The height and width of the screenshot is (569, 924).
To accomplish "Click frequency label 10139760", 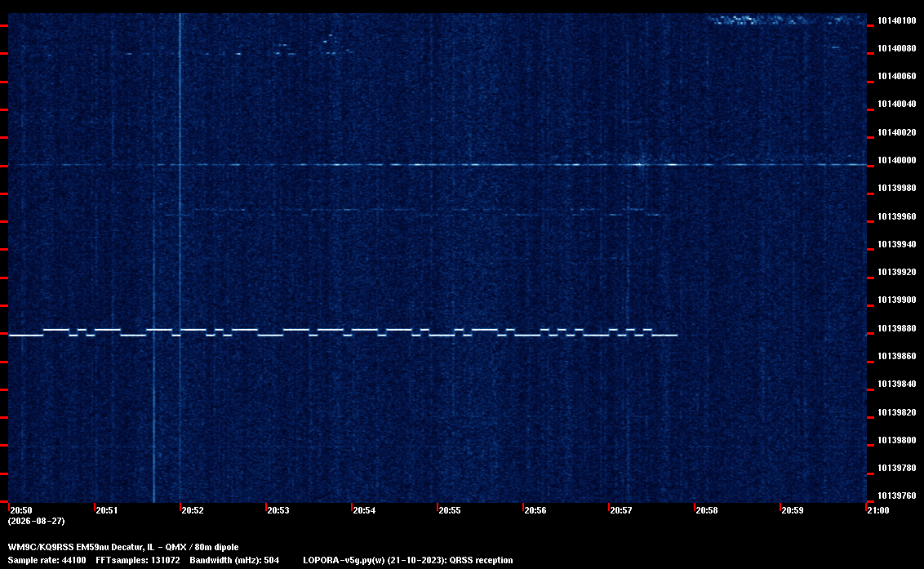I will coord(897,496).
